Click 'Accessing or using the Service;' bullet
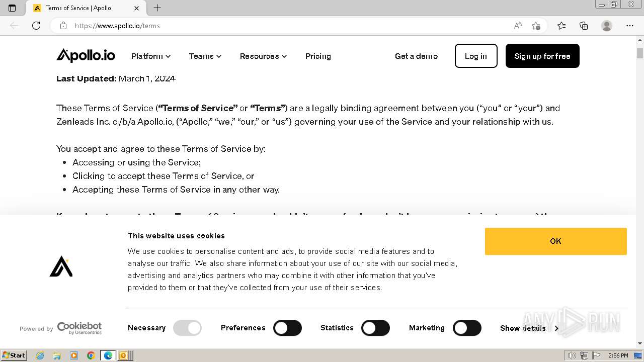The image size is (644, 362). coord(136,162)
